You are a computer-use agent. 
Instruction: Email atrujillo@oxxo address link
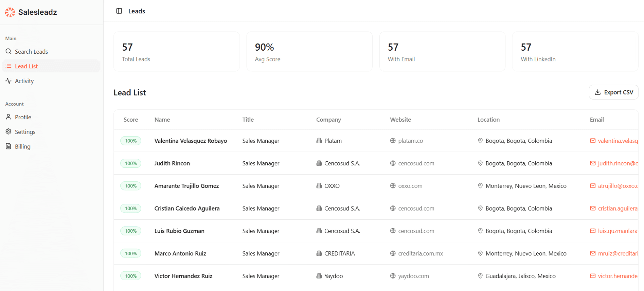(x=618, y=186)
